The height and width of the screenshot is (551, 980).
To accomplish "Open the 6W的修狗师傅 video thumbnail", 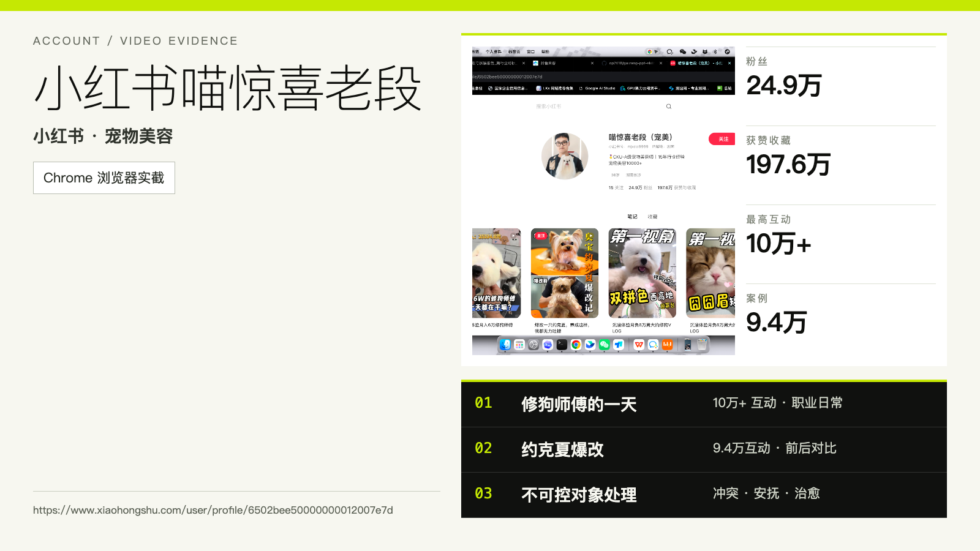I will [497, 273].
